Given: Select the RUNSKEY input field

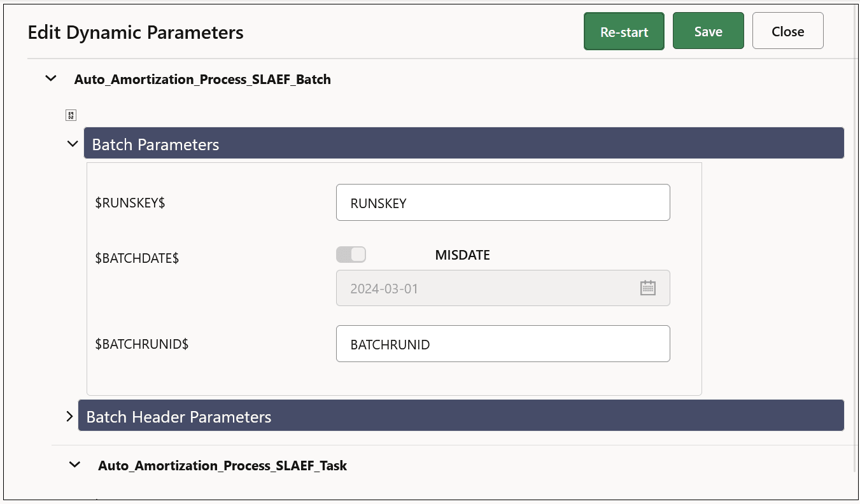Looking at the screenshot, I should click(503, 202).
